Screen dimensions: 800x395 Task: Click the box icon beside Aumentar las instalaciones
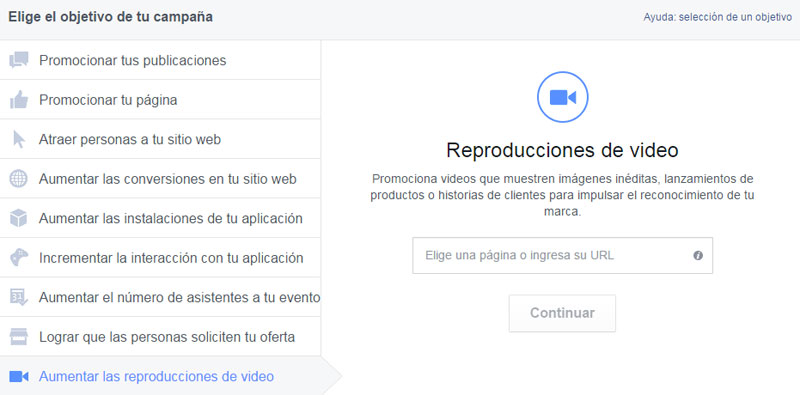pyautogui.click(x=18, y=218)
